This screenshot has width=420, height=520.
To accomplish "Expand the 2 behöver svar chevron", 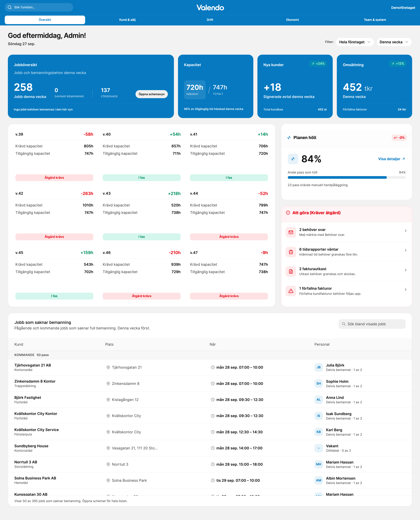I will pos(406,231).
